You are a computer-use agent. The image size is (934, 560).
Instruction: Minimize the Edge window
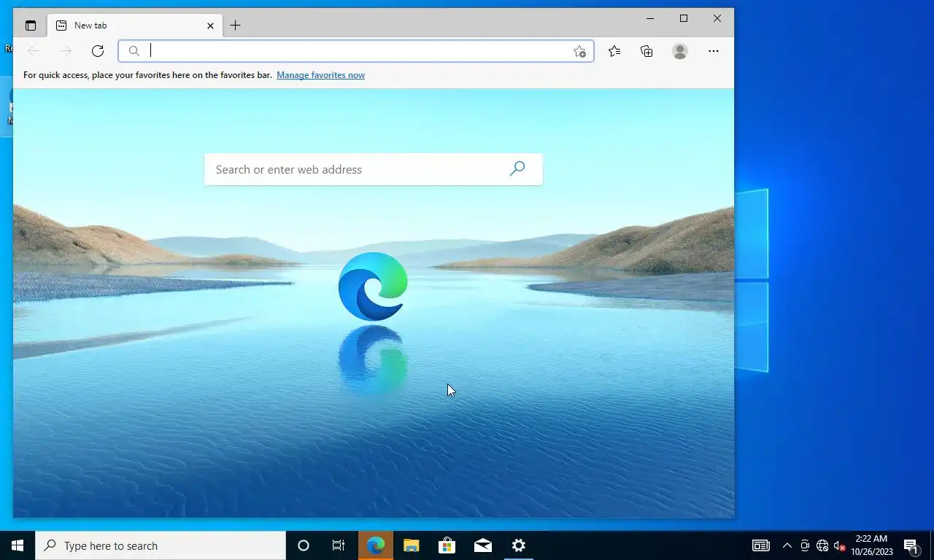point(650,18)
